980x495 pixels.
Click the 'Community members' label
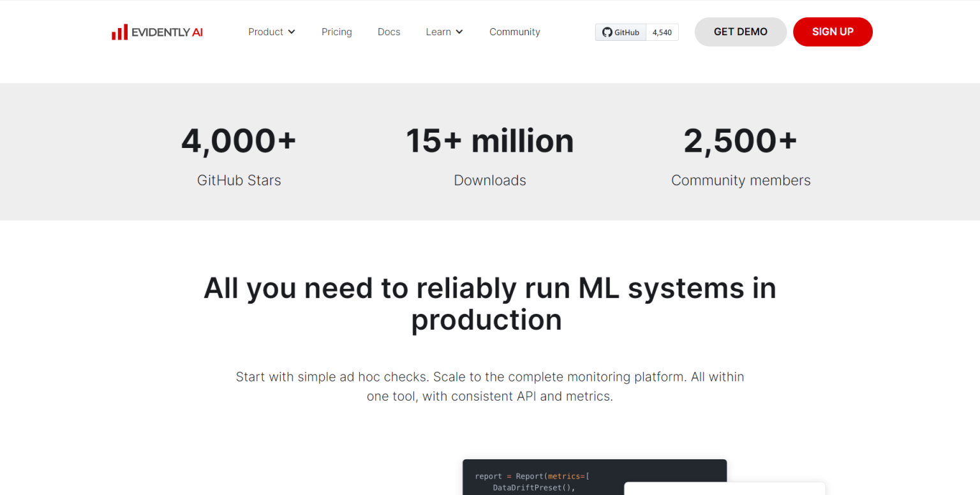pyautogui.click(x=740, y=181)
